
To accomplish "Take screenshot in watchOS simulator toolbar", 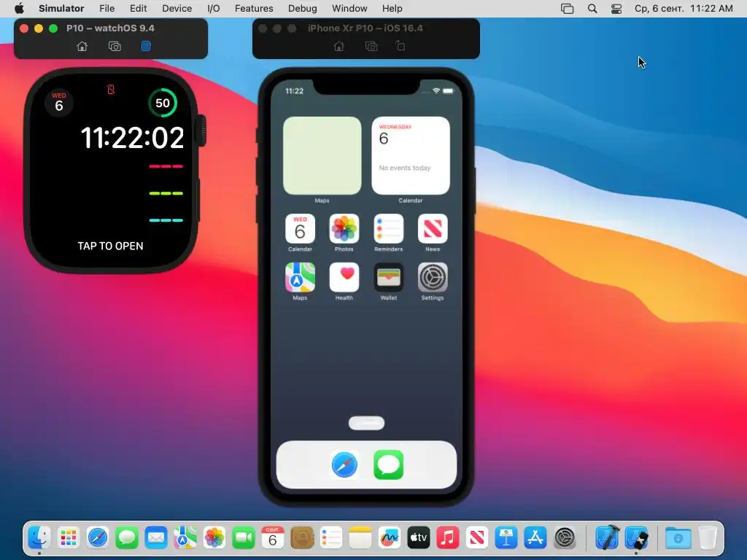I will point(115,46).
